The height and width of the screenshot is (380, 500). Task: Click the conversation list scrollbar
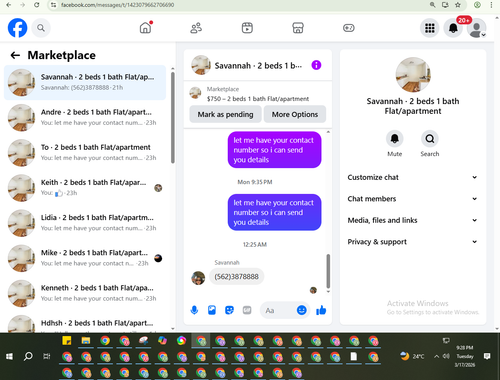173,117
